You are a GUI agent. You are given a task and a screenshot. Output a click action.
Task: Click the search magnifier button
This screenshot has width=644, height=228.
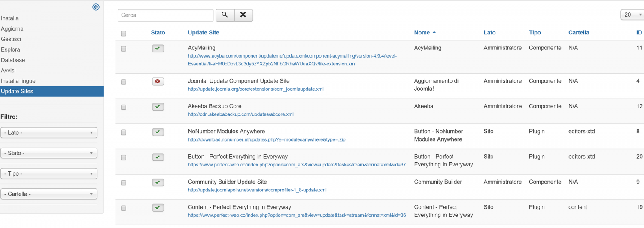[225, 15]
